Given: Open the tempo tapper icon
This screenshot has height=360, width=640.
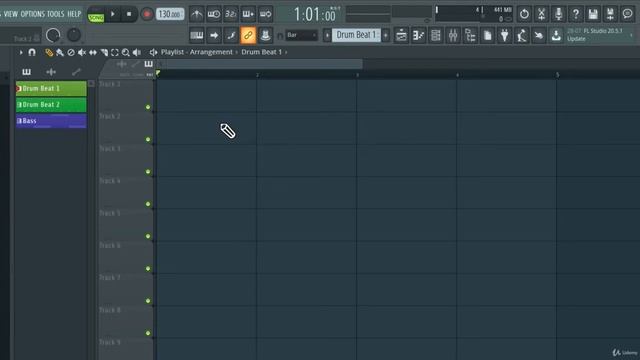Looking at the screenshot, I should (x=522, y=36).
